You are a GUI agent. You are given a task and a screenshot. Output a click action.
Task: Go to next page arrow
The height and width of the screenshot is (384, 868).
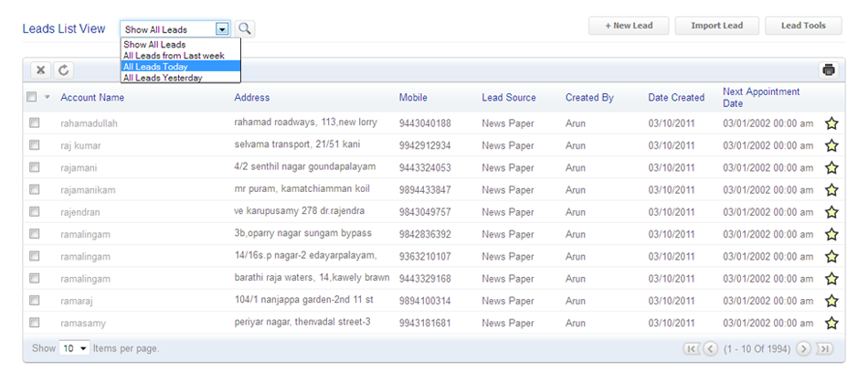803,348
